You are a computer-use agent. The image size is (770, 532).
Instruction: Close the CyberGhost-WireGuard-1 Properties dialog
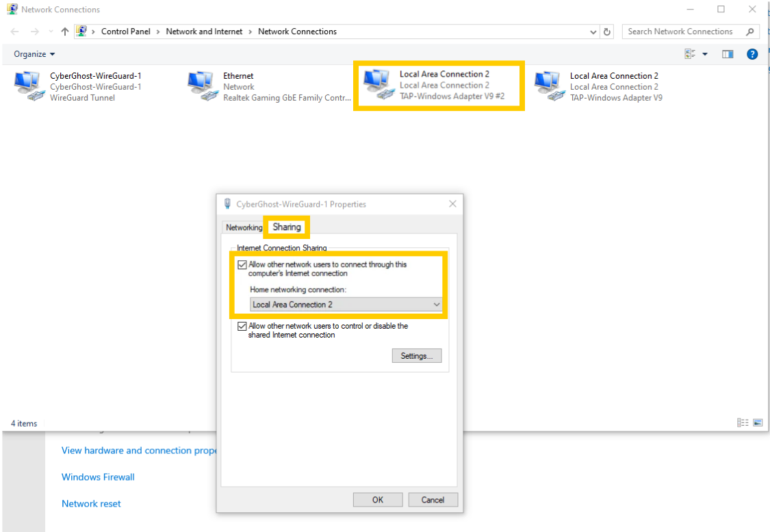(x=452, y=204)
